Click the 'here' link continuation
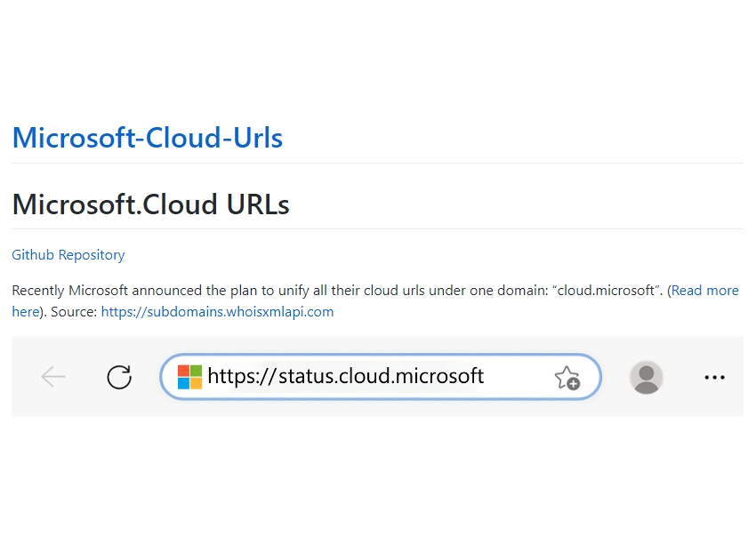Image resolution: width=756 pixels, height=552 pixels. click(26, 312)
